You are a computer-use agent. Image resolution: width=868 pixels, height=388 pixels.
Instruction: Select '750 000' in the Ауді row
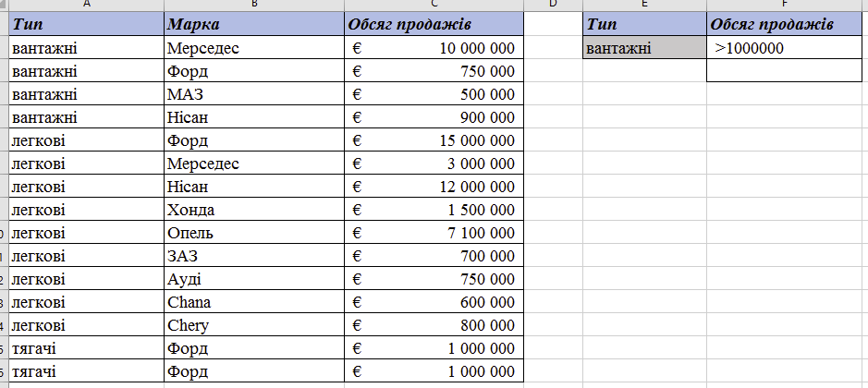pos(434,279)
